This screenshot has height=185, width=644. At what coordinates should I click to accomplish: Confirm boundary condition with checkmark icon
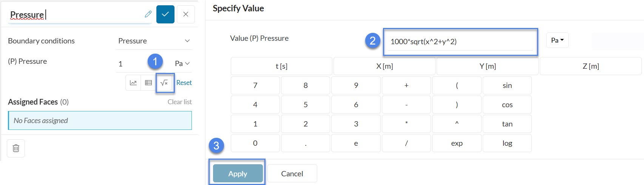[x=165, y=14]
